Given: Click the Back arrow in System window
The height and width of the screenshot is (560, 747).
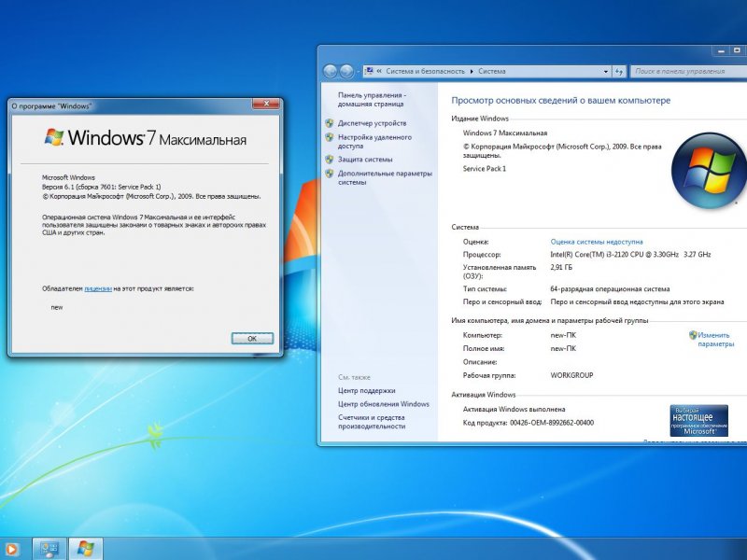Looking at the screenshot, I should point(330,72).
